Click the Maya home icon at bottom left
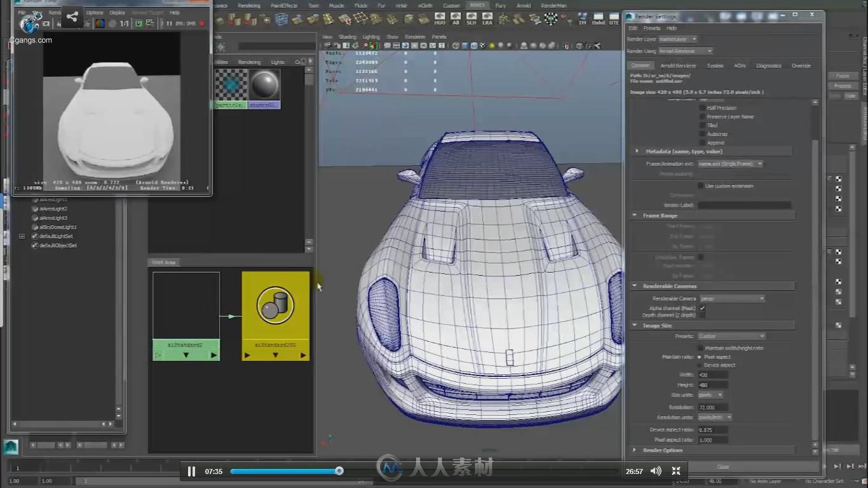 10,447
